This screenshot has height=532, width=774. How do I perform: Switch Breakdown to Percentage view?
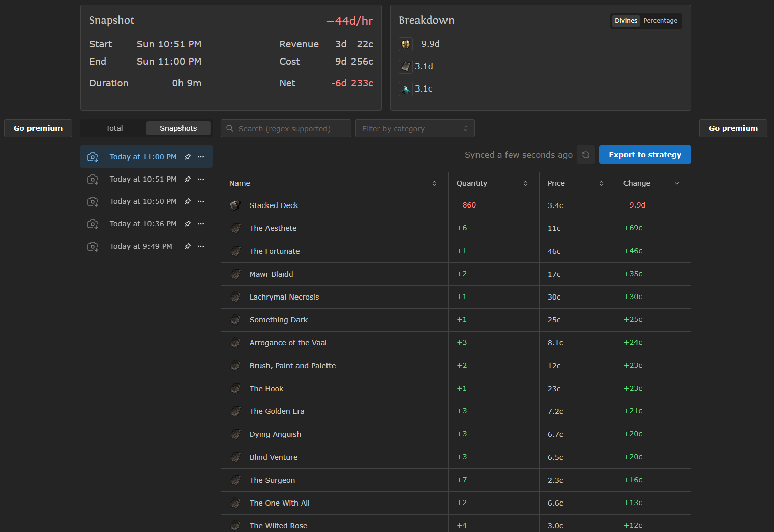(x=660, y=21)
